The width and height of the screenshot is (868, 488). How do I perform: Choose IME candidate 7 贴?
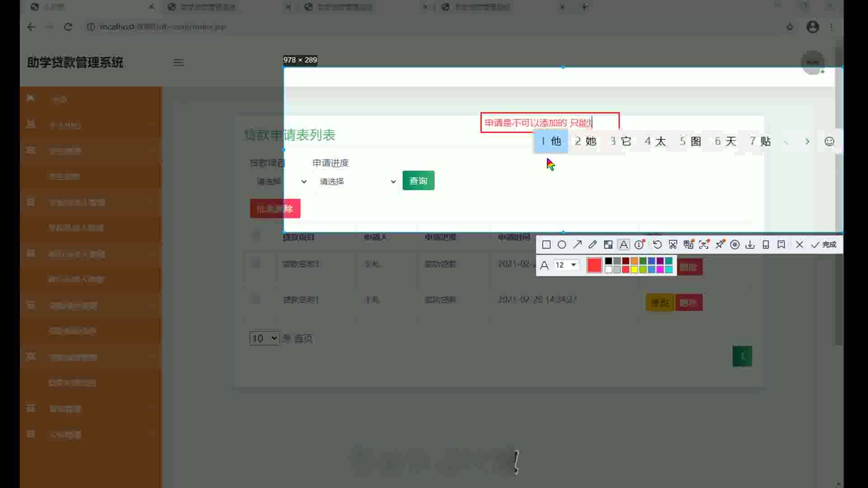pyautogui.click(x=760, y=141)
